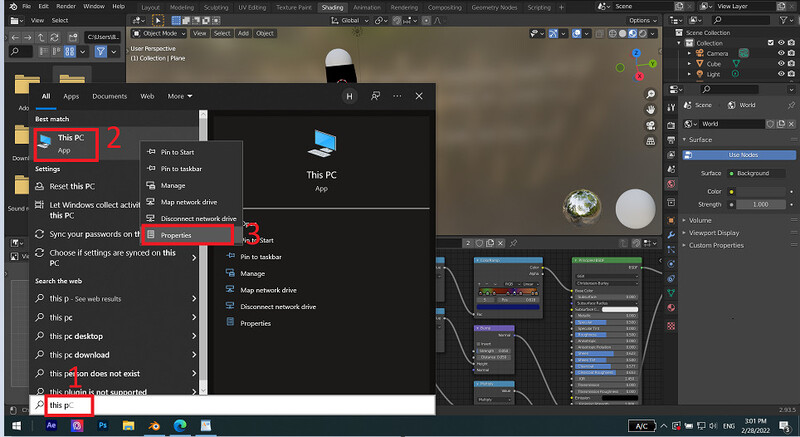Click the H account avatar
The width and height of the screenshot is (800, 437).
point(349,96)
